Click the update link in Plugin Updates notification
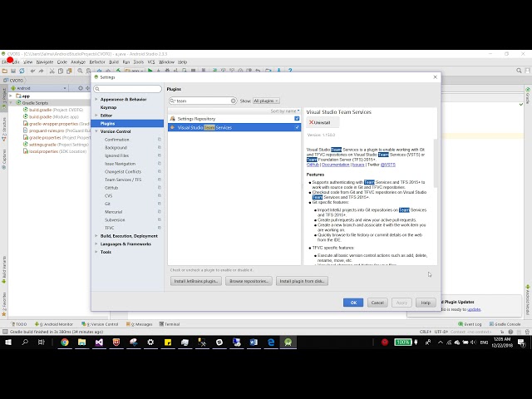The image size is (532, 399). [474, 309]
